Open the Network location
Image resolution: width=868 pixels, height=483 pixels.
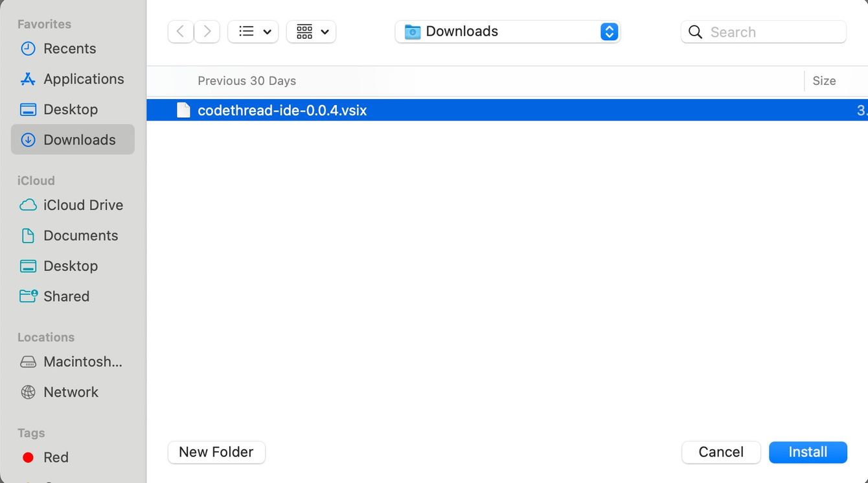click(71, 392)
